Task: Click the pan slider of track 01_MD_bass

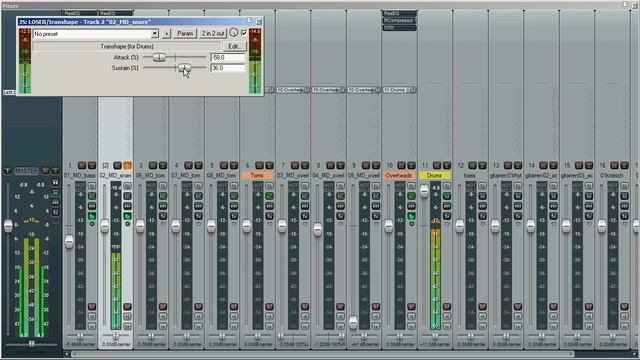Action: coord(80,336)
